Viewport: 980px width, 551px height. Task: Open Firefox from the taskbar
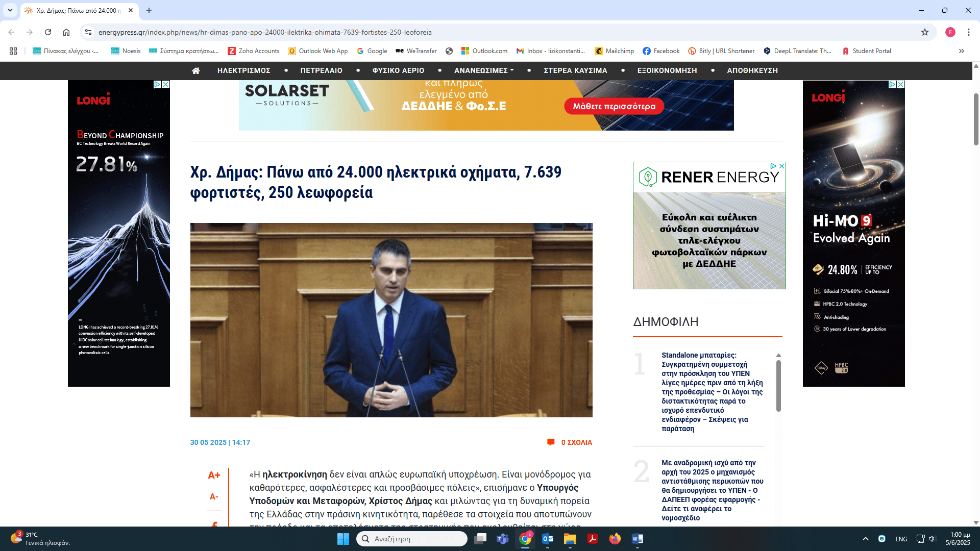tap(615, 539)
